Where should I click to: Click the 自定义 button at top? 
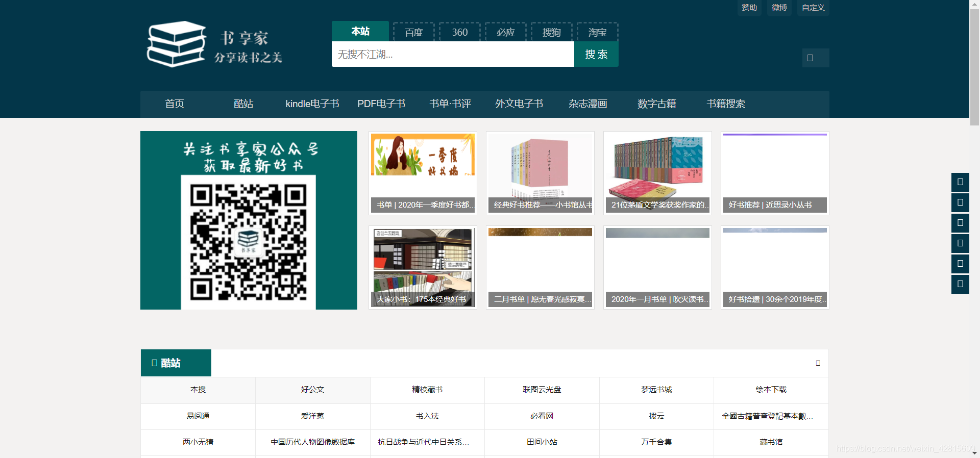point(813,8)
